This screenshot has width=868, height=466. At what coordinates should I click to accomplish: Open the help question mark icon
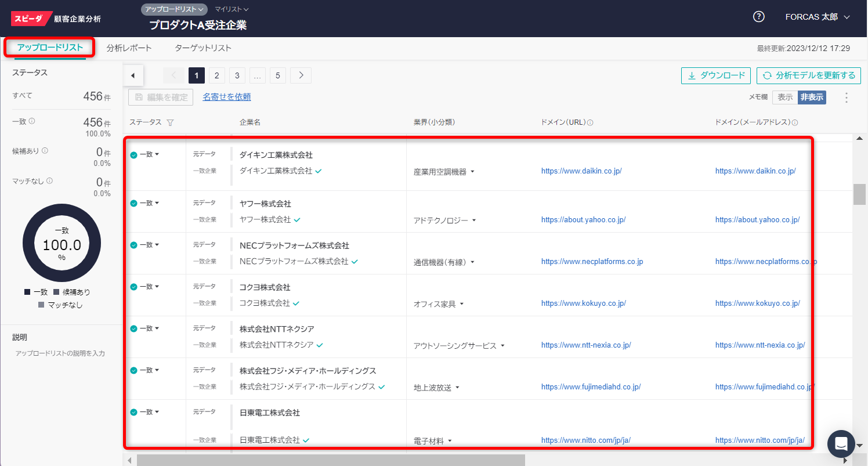(x=758, y=17)
